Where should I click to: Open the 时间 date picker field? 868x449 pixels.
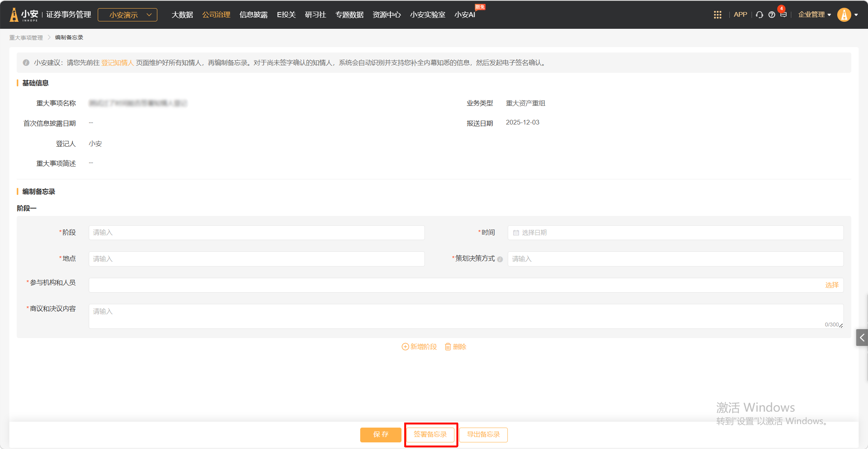point(675,233)
